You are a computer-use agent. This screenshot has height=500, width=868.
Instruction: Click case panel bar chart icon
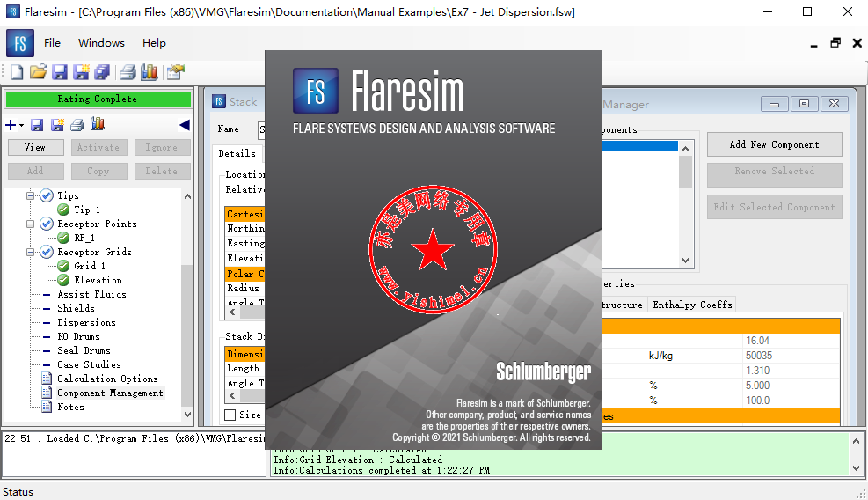pos(98,124)
